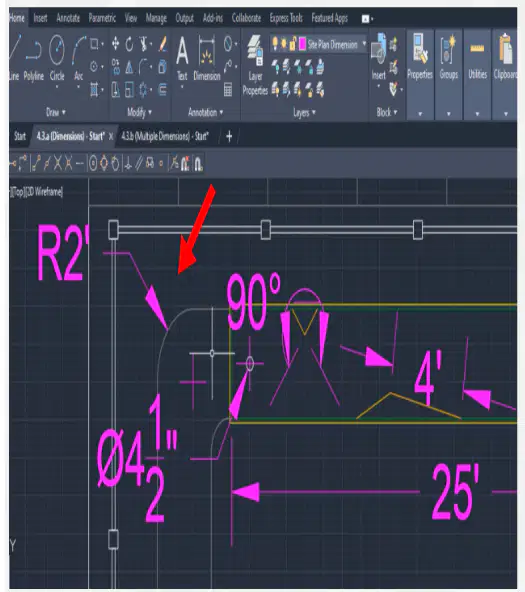This screenshot has width=525, height=592.
Task: Choose the Arc tool
Action: point(79,57)
